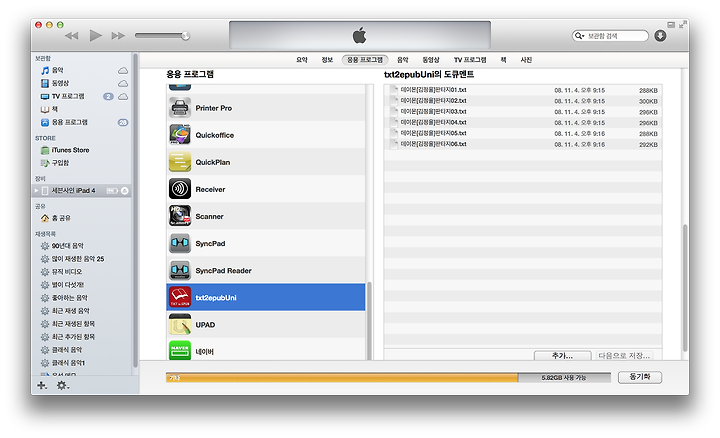Image resolution: width=720 pixels, height=438 pixels.
Task: Select the document ending 02.txt
Action: 523,101
